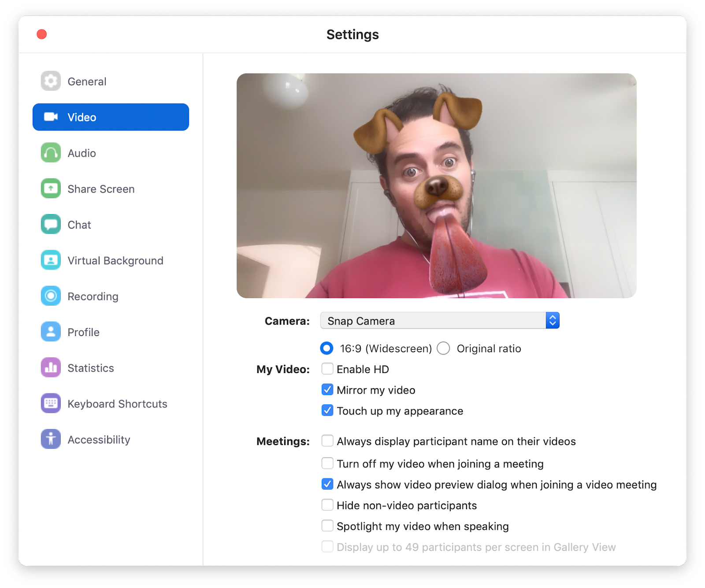Image resolution: width=705 pixels, height=588 pixels.
Task: Check Turn off my video when joining
Action: [327, 463]
